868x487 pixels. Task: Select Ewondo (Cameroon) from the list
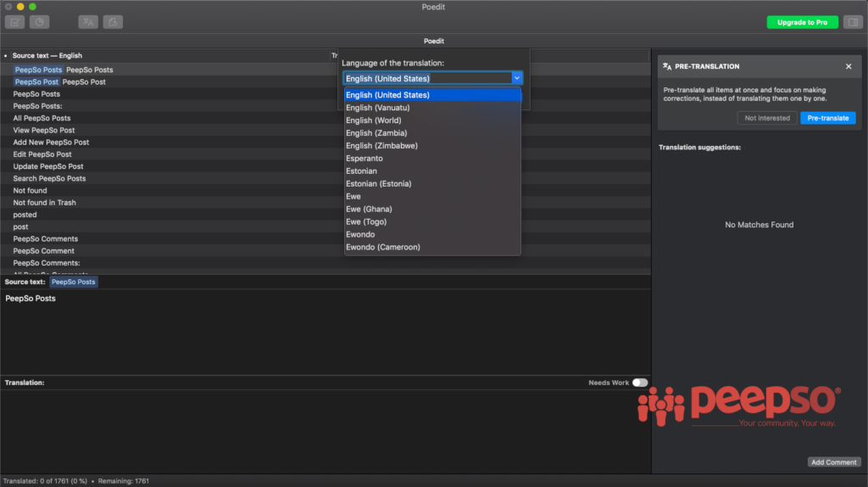(x=382, y=248)
